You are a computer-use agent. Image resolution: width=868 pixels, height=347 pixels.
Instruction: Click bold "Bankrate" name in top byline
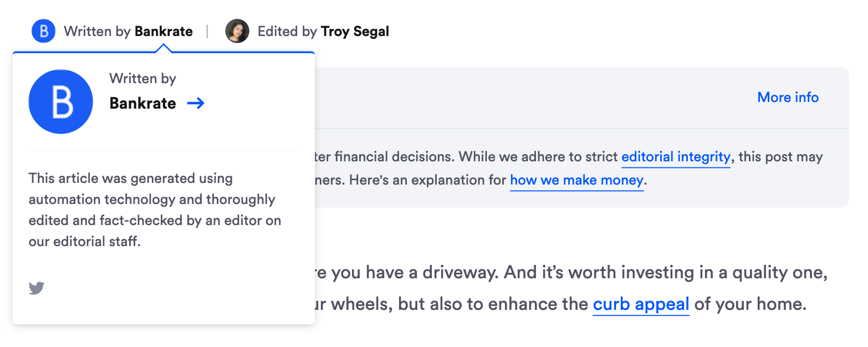[164, 32]
